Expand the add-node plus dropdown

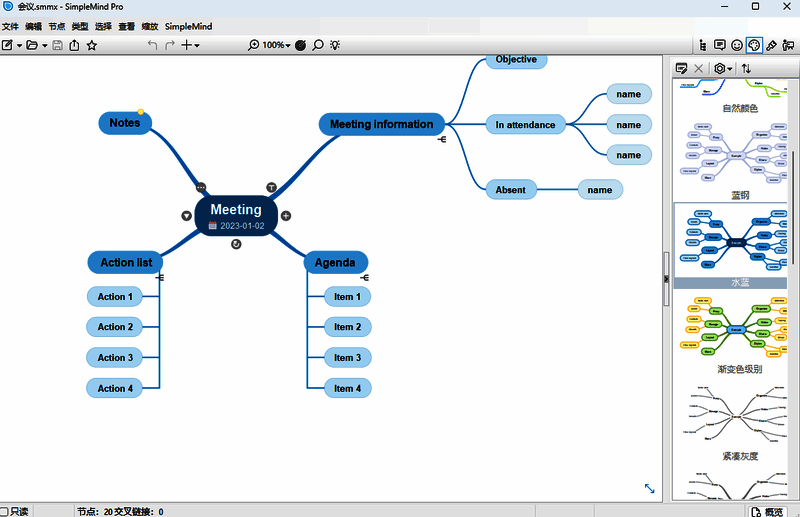(x=191, y=45)
